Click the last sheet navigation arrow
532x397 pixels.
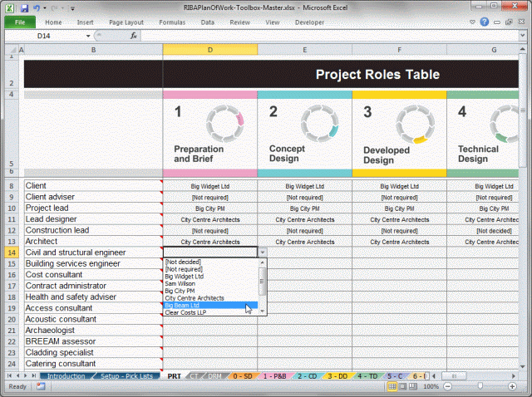(x=33, y=375)
